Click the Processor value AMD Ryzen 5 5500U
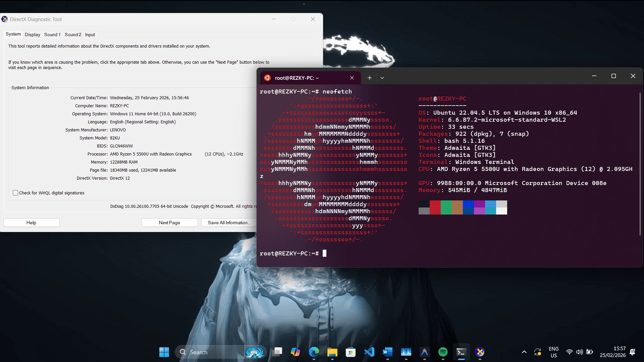 151,154
